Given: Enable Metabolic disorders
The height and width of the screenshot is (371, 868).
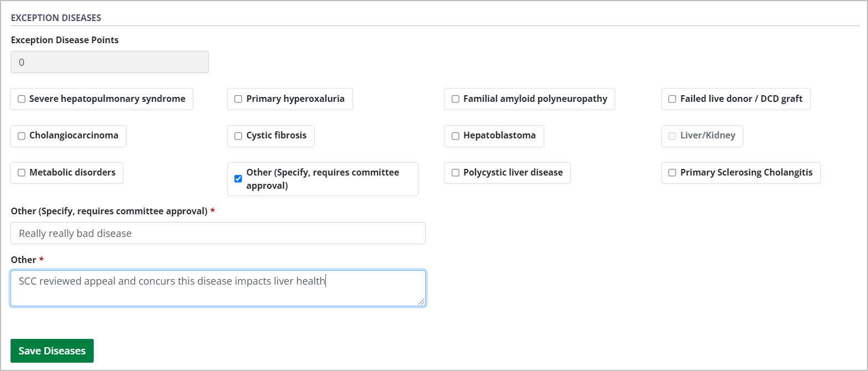Looking at the screenshot, I should click(22, 172).
